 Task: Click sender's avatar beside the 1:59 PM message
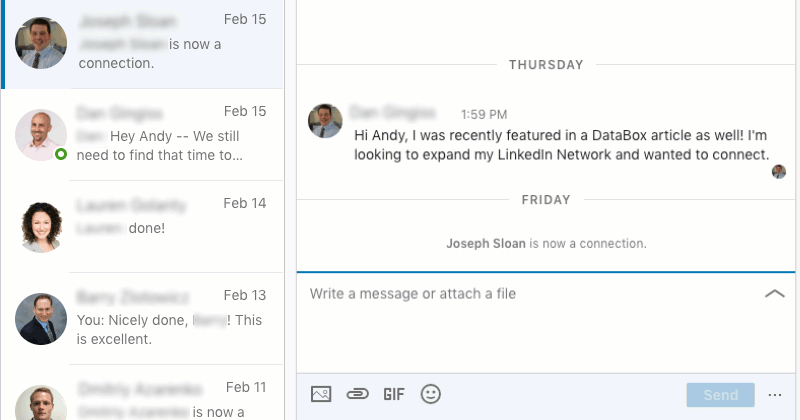click(x=325, y=121)
